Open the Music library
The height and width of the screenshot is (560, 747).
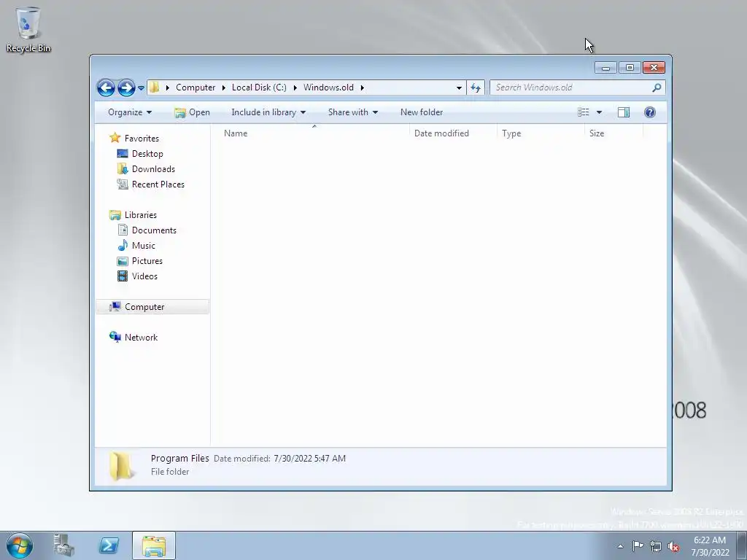tap(143, 246)
